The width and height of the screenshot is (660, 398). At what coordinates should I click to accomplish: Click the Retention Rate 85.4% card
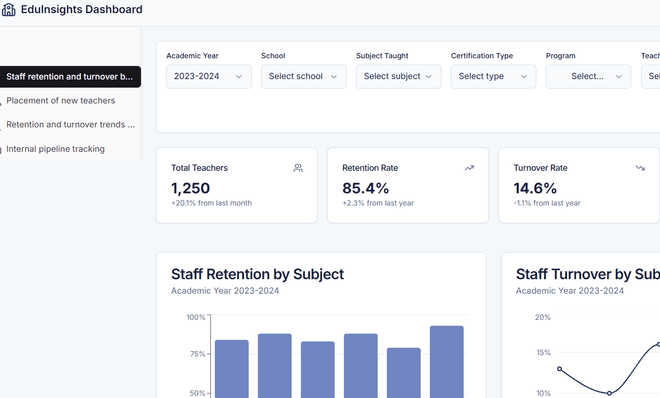click(408, 185)
